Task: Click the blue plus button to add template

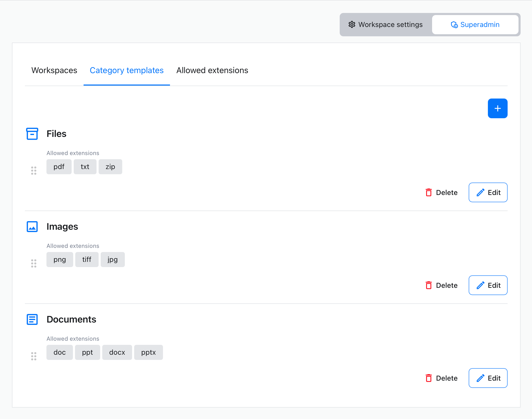Action: click(x=498, y=108)
